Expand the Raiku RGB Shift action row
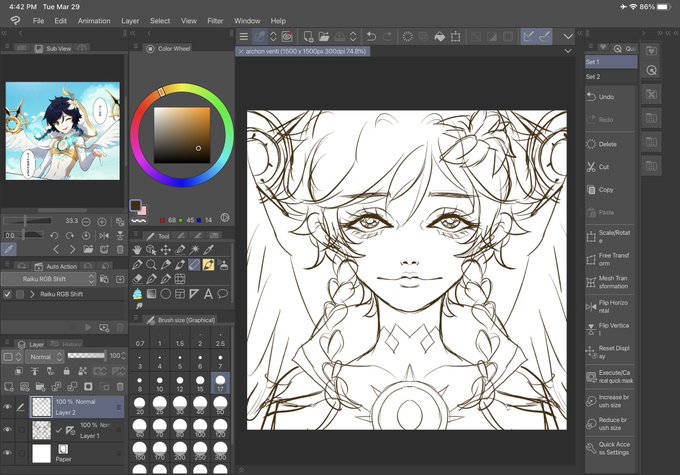This screenshot has width=680, height=475. (x=32, y=294)
